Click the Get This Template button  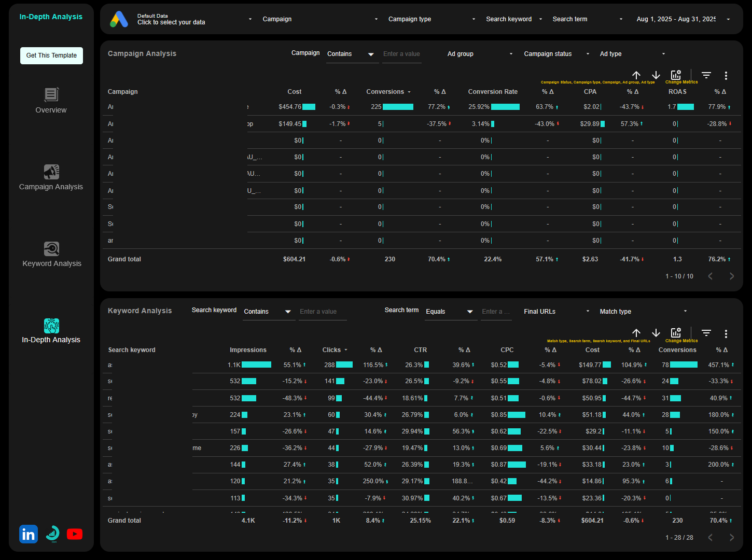tap(51, 55)
